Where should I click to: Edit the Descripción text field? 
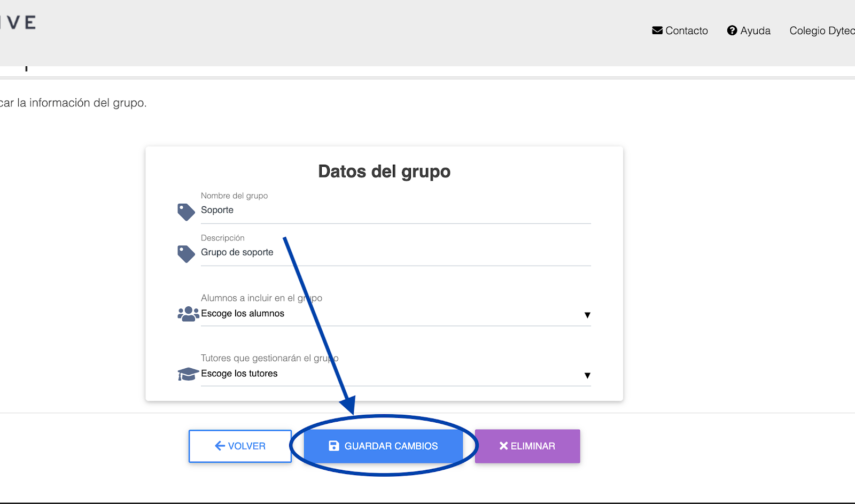click(395, 252)
